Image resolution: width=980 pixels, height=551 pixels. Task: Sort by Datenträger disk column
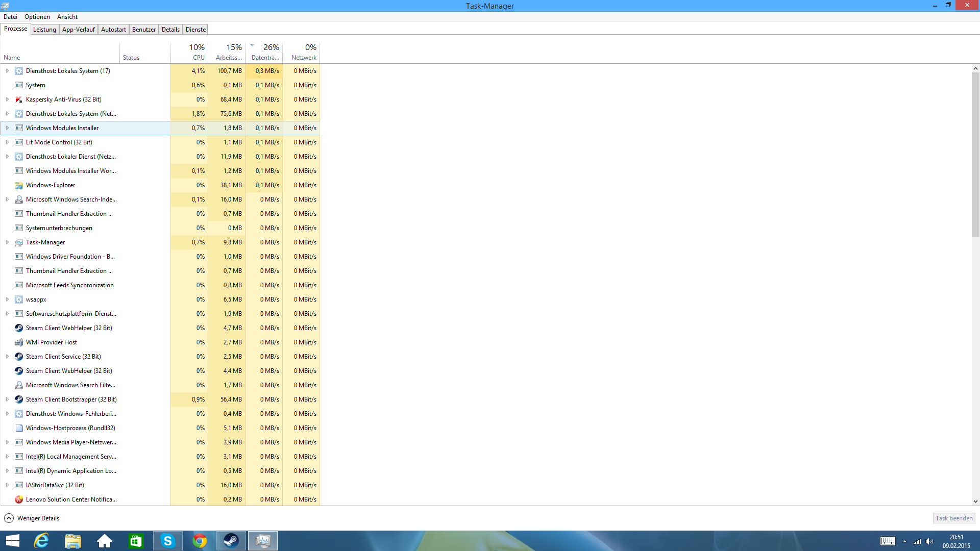point(264,53)
